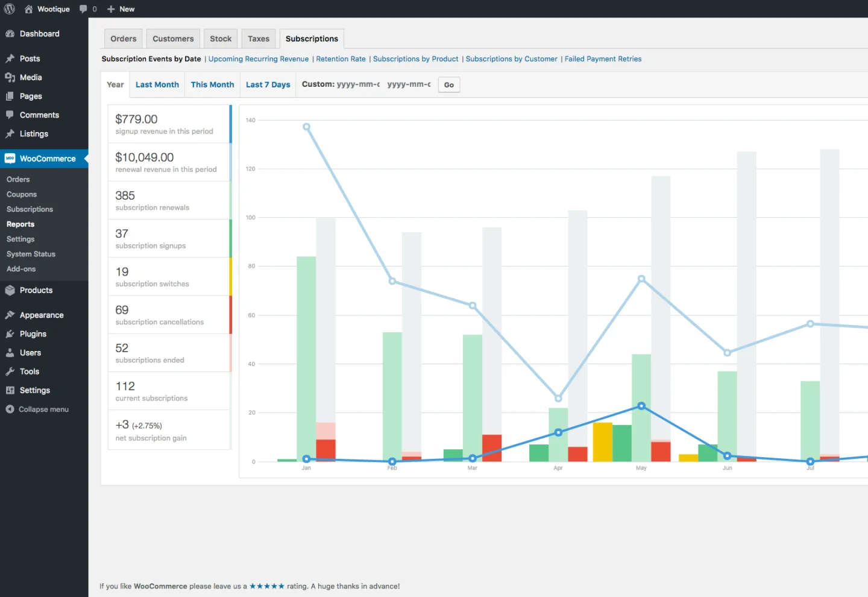Click the May signup revenue data point
868x597 pixels.
click(x=641, y=406)
